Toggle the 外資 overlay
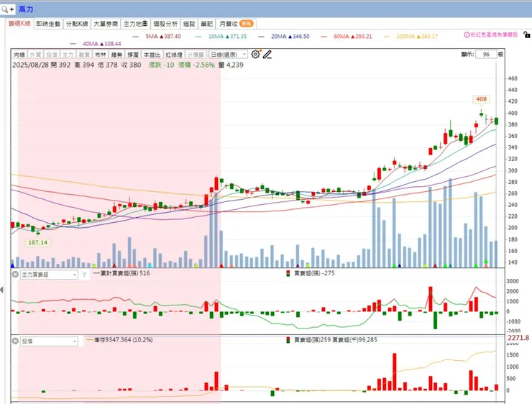 coord(35,55)
